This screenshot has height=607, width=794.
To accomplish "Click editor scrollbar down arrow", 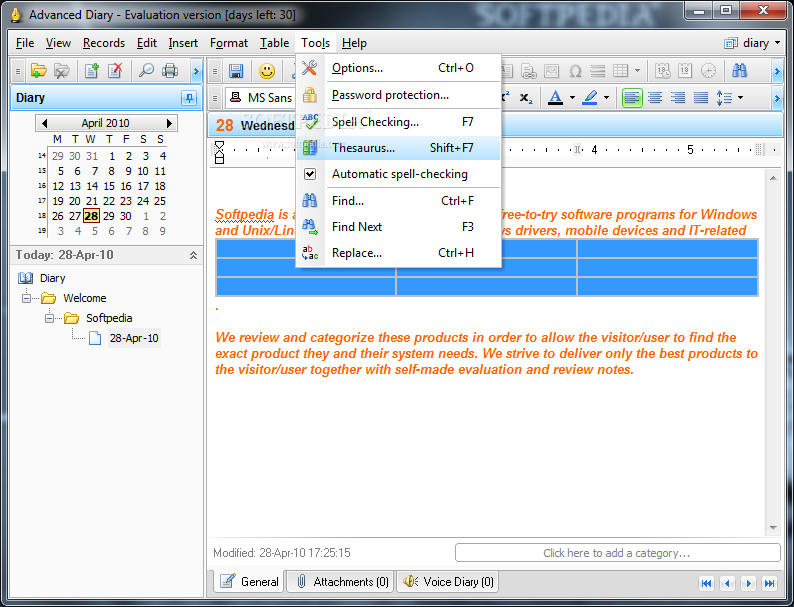I will [x=773, y=528].
